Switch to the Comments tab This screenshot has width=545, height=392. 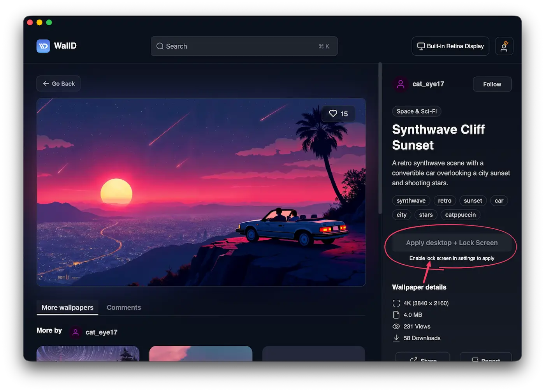[124, 308]
